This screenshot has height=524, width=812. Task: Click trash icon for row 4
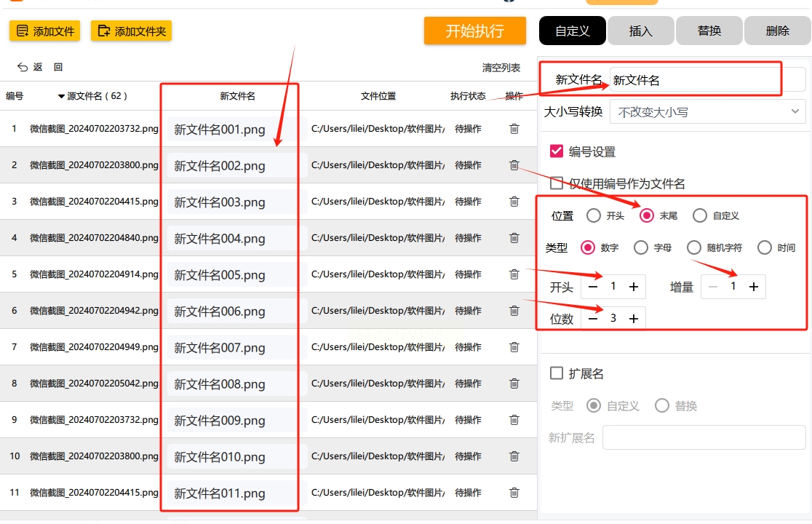tap(514, 238)
